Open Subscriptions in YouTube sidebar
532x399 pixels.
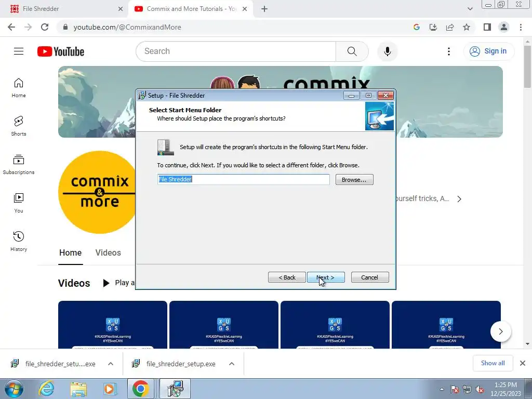[19, 165]
